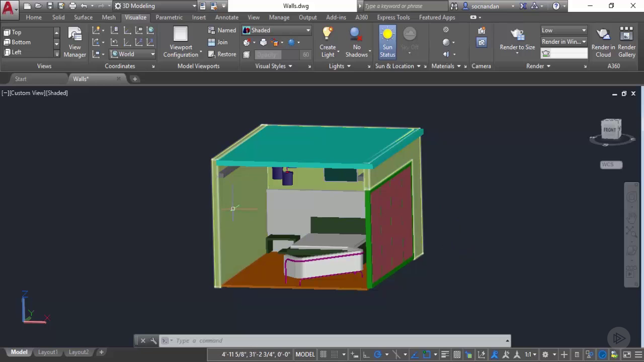This screenshot has width=644, height=362.
Task: Open the Layout1 tab
Action: pyautogui.click(x=48, y=352)
